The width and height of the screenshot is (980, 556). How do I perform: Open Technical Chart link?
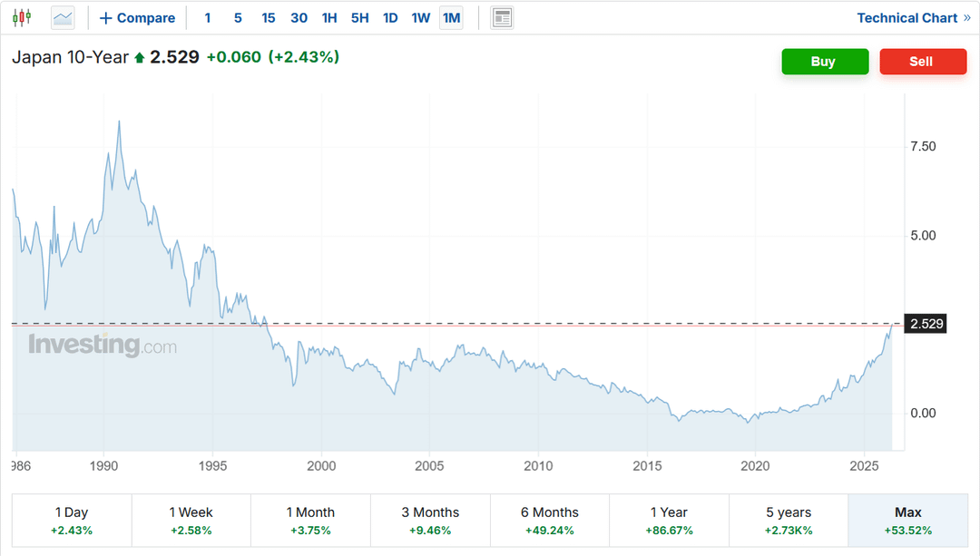(913, 18)
